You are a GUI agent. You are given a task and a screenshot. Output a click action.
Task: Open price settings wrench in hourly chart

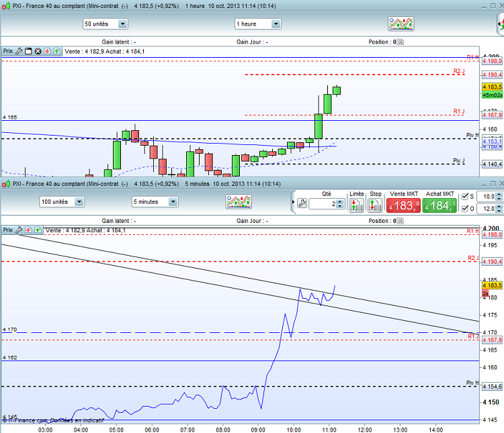tap(19, 51)
